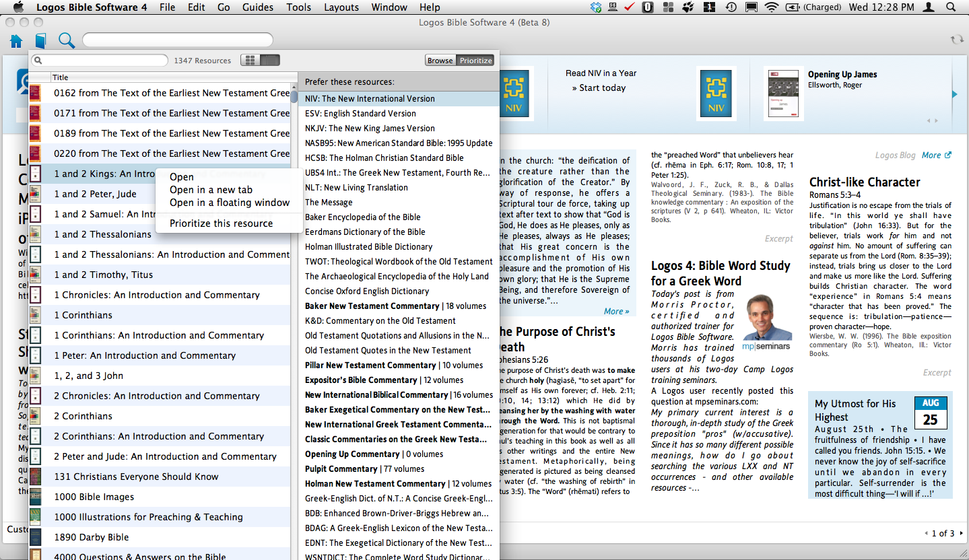
Task: Open the Christ-like Character heading
Action: tap(865, 182)
